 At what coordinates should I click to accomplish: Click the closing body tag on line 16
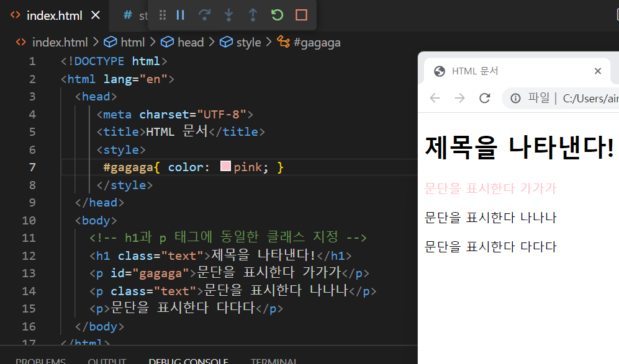click(x=99, y=327)
